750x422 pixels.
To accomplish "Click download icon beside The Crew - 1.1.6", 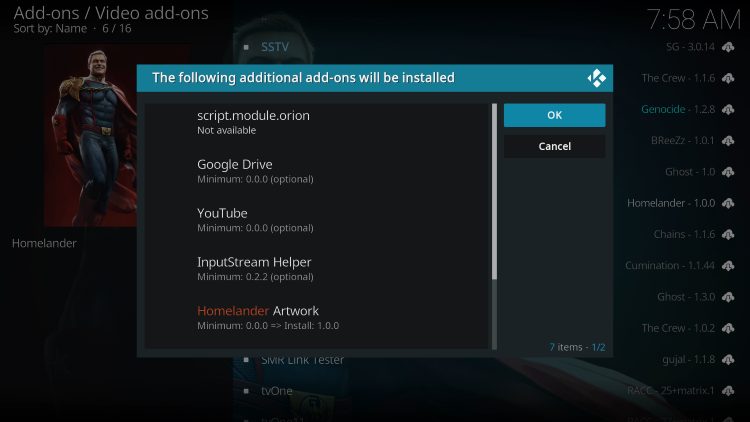I will [x=728, y=78].
